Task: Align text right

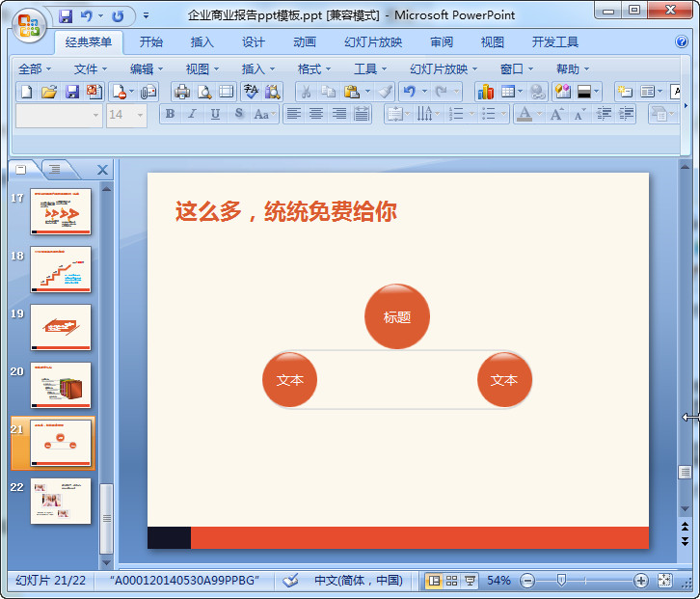Action: (x=339, y=115)
